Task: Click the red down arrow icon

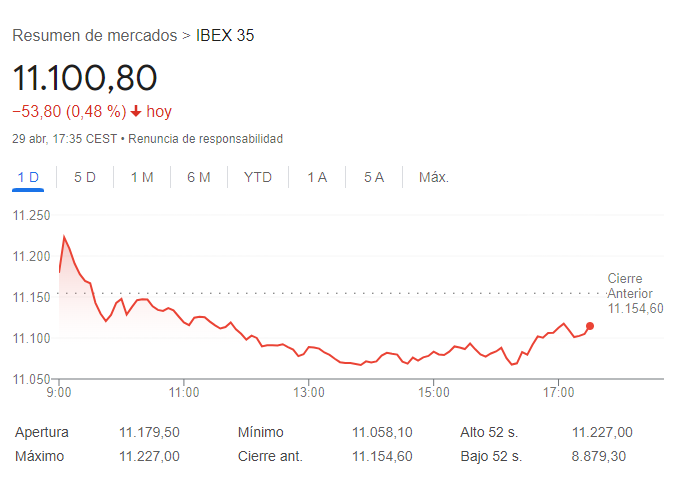Action: [x=136, y=111]
